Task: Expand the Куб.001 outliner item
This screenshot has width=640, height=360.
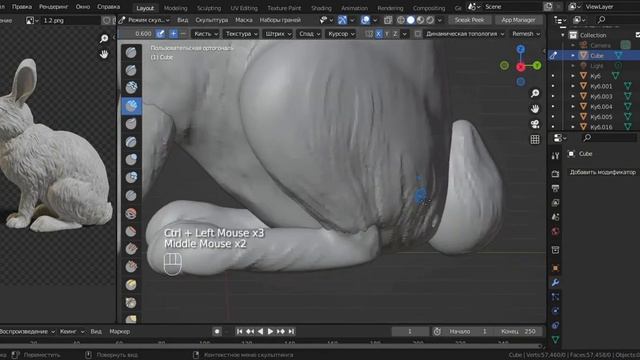Action: click(573, 86)
